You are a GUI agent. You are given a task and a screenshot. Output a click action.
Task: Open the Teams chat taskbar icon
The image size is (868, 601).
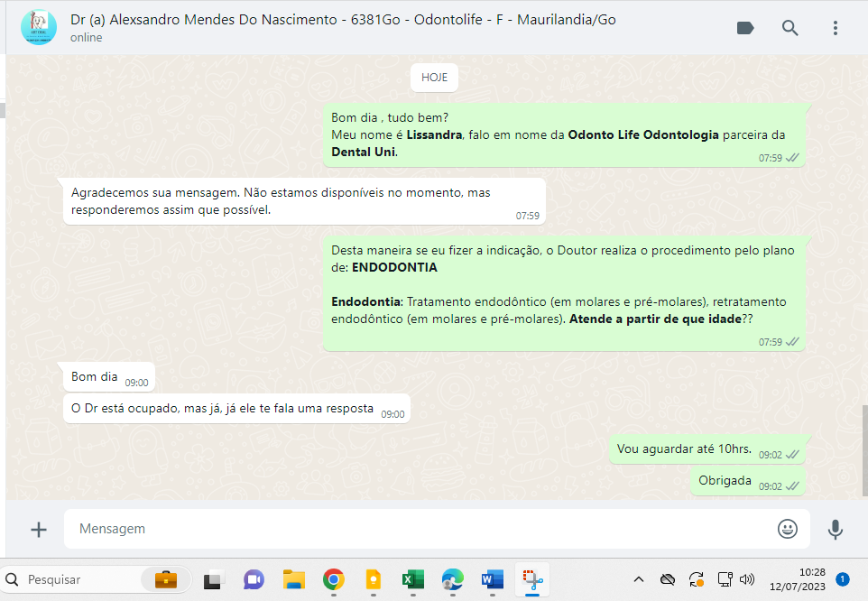click(x=254, y=579)
